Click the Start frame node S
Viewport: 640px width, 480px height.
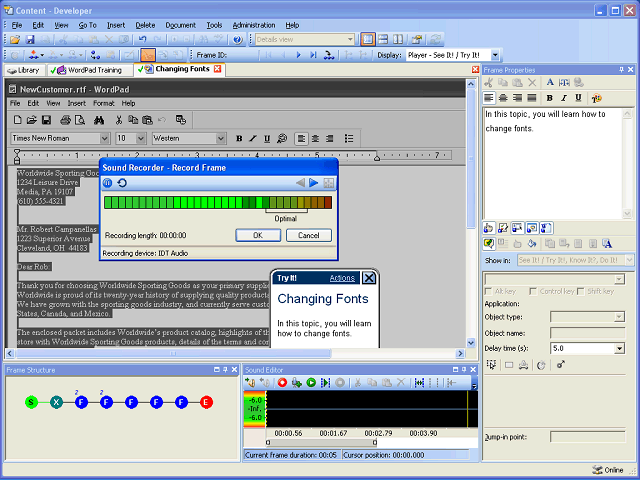(x=31, y=402)
